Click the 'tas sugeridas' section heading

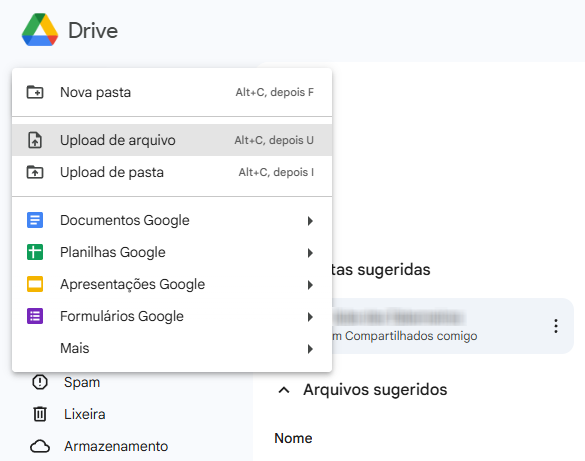pos(381,269)
